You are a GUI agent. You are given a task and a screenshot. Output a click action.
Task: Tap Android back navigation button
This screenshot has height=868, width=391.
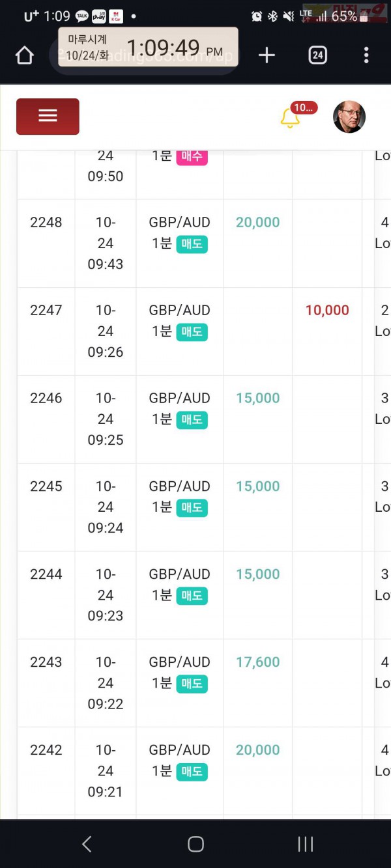(x=87, y=845)
